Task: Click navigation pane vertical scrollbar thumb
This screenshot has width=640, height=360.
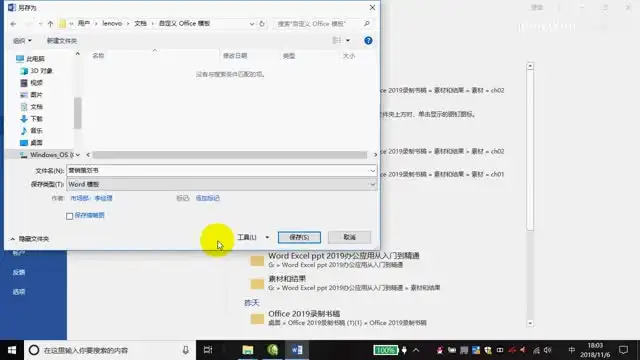Action: coord(78,113)
